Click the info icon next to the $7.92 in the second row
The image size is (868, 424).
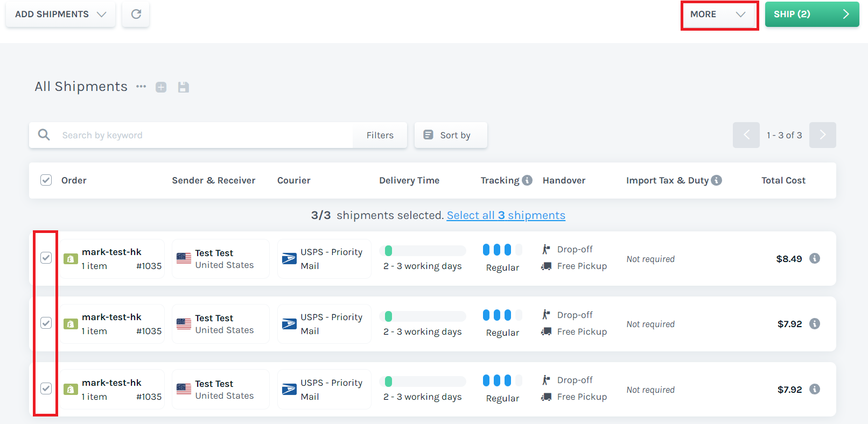click(815, 323)
